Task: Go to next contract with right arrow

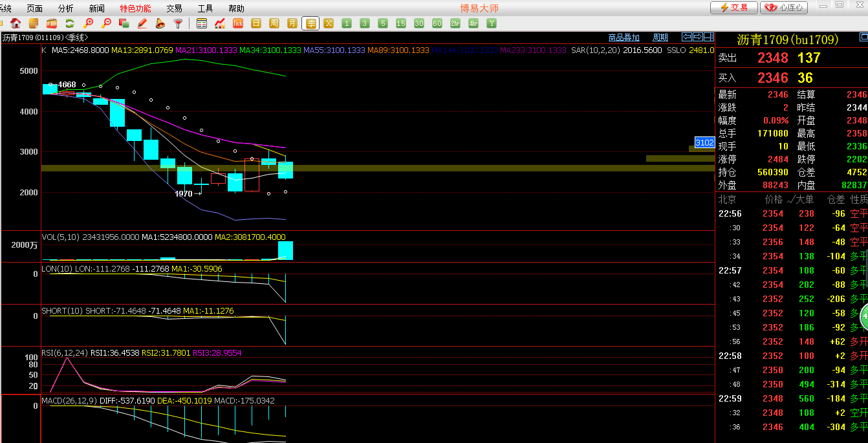Action: coord(698,37)
